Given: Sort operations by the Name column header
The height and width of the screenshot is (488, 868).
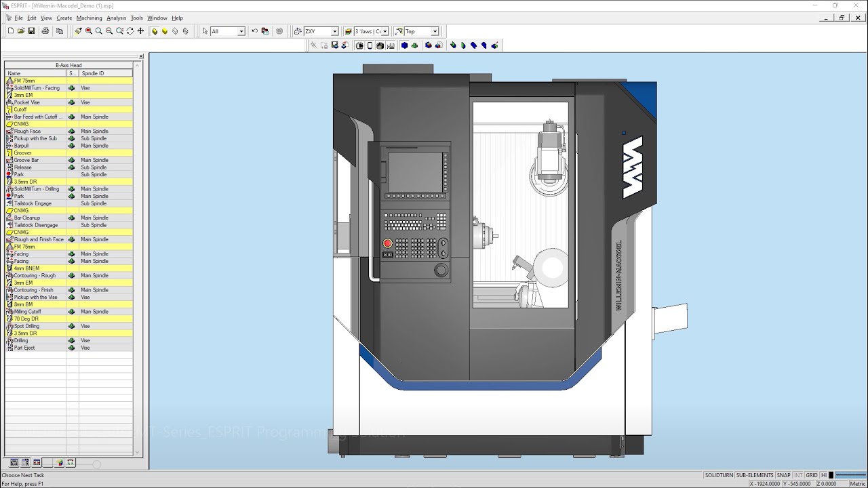Looking at the screenshot, I should point(35,73).
